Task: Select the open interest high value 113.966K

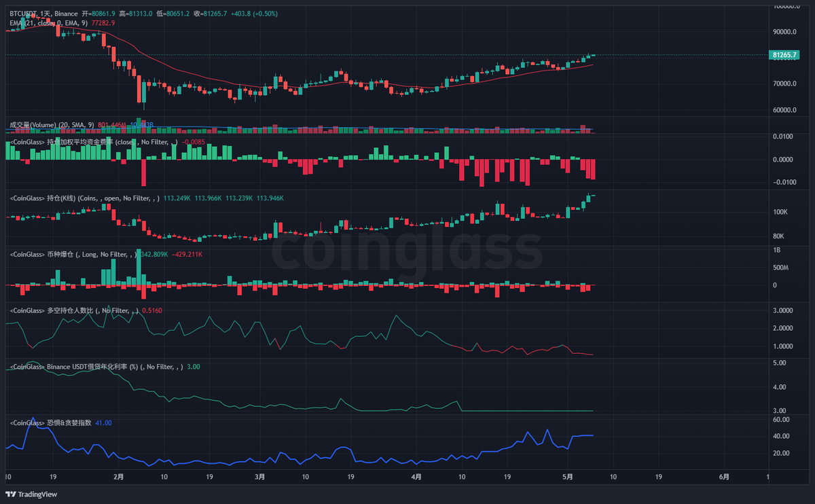Action: pyautogui.click(x=209, y=198)
